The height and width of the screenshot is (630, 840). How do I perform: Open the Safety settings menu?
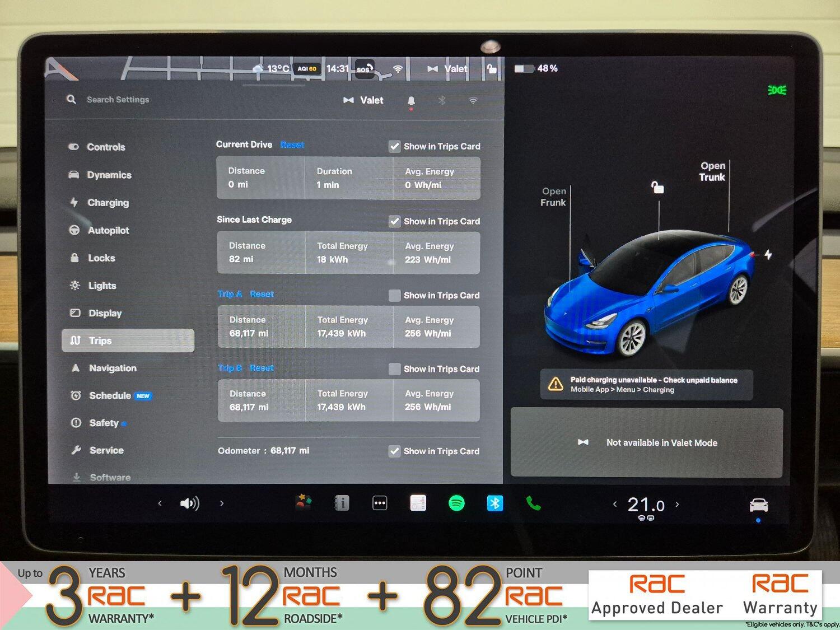tap(99, 423)
